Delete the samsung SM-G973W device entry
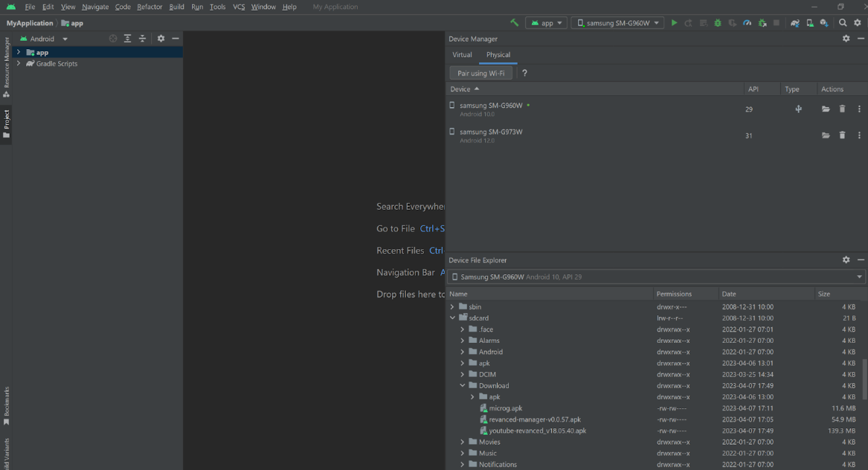The image size is (868, 470). pos(842,135)
